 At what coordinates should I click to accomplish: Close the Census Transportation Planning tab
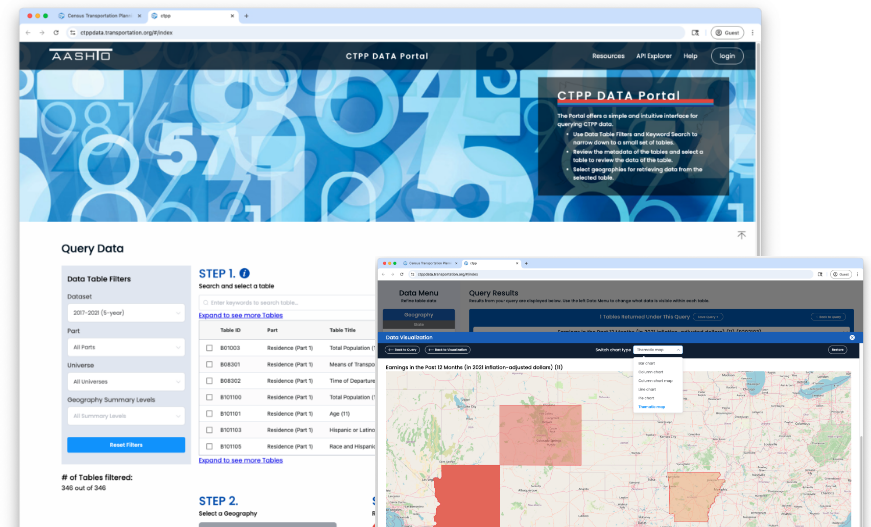139,16
